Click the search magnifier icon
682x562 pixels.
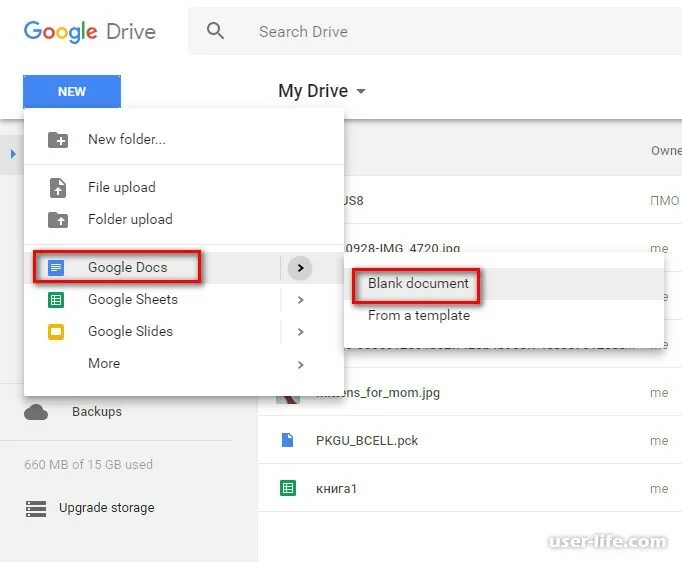click(215, 31)
